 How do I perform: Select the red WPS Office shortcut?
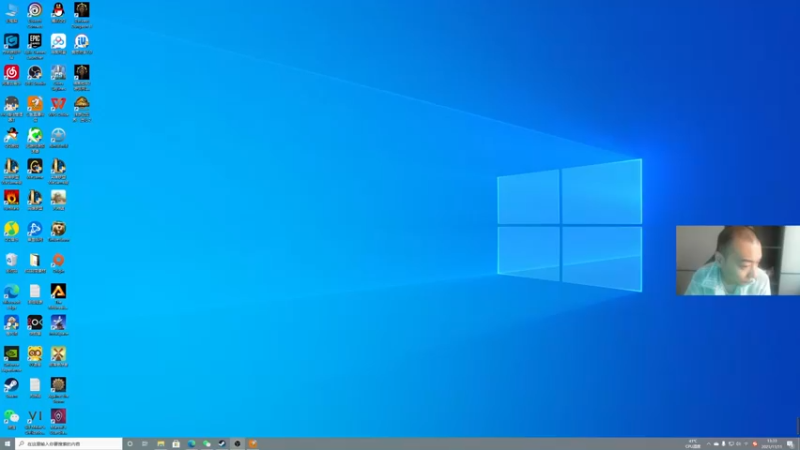[x=58, y=106]
